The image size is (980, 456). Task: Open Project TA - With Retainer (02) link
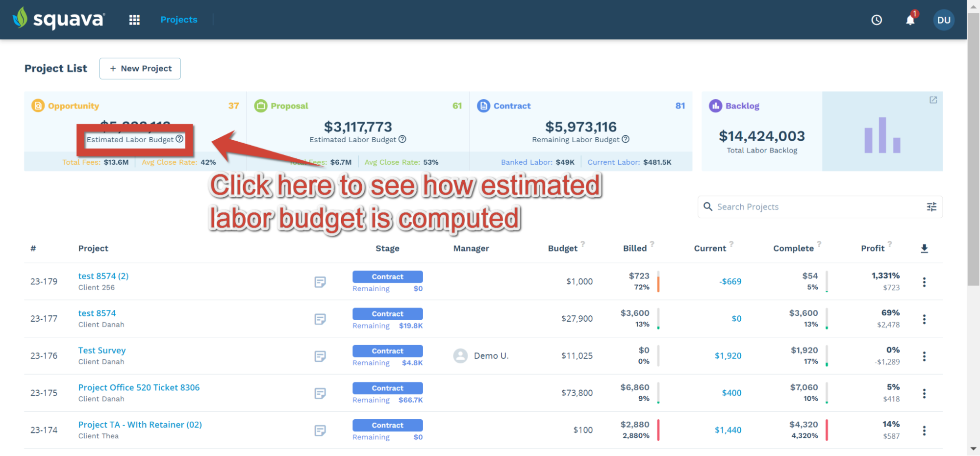click(140, 425)
